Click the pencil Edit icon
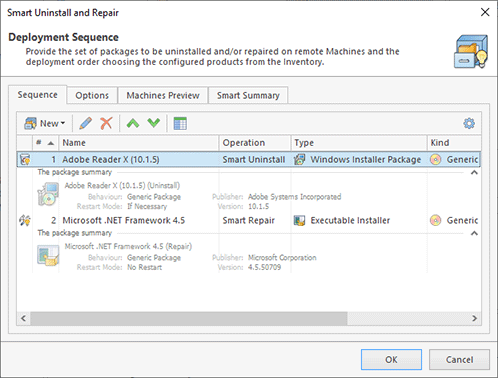Viewport: 498px width, 378px height. (85, 124)
